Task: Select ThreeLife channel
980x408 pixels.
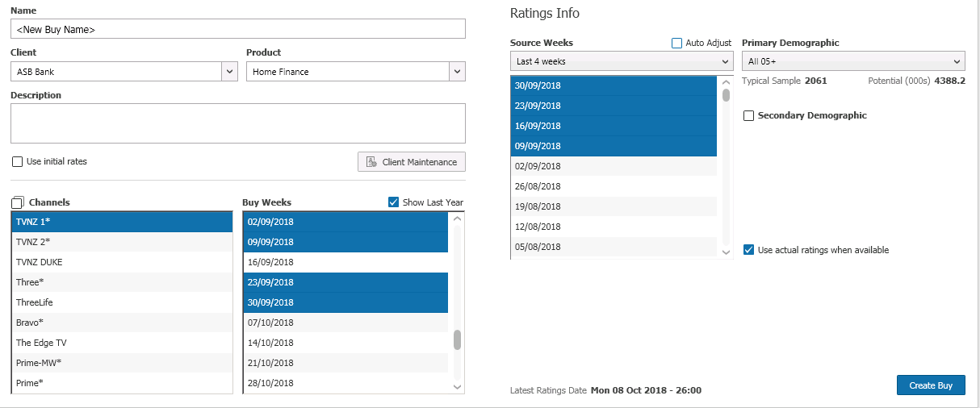Action: coord(122,302)
